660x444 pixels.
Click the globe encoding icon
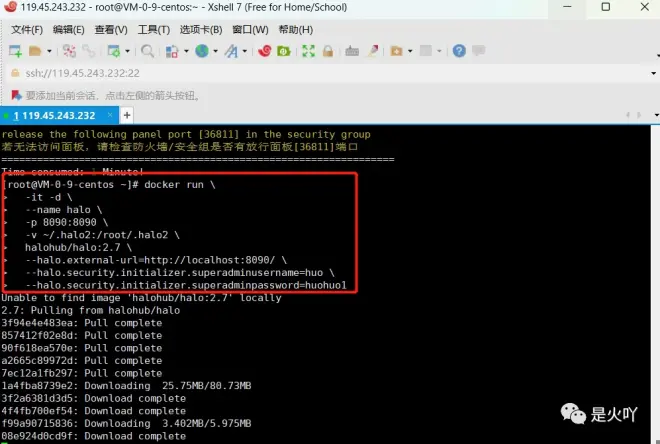pos(202,51)
